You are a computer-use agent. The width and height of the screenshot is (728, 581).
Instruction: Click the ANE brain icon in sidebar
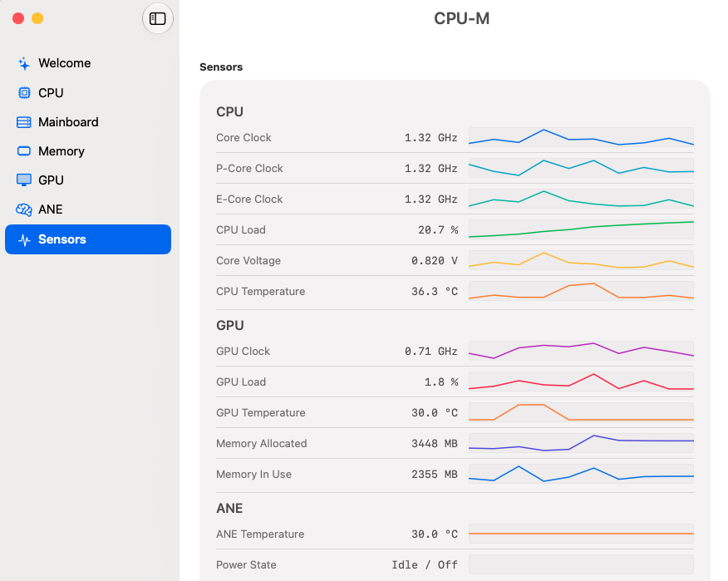23,209
